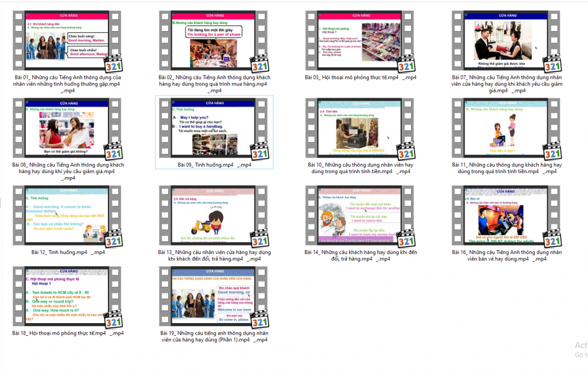This screenshot has height=376, width=588.
Task: Click the Bài 18_ Hội thoại mô phỏng filename
Action: (68, 333)
